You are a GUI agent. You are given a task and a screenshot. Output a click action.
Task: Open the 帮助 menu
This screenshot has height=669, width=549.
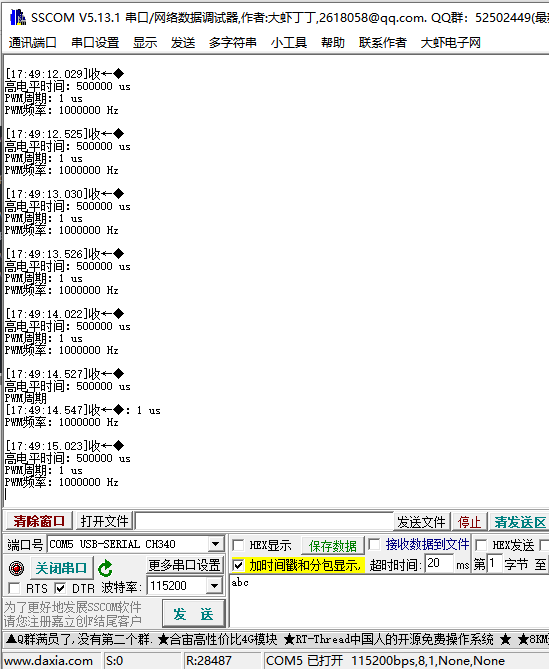point(333,43)
